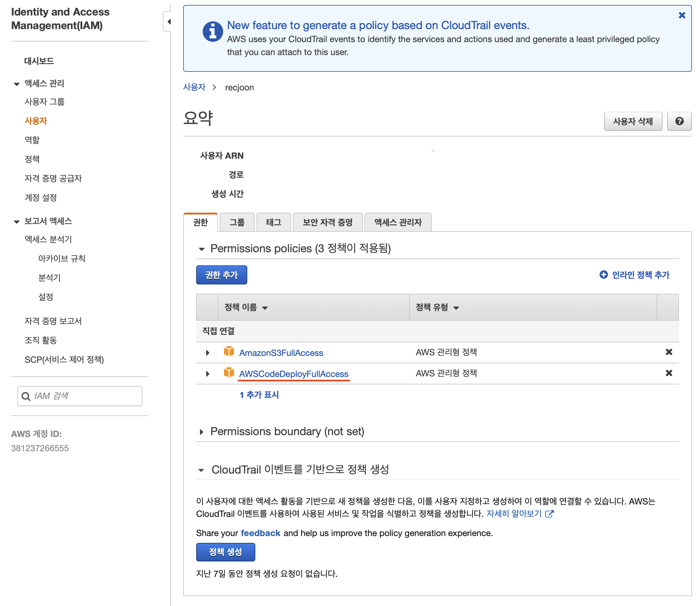This screenshot has height=606, width=700.
Task: Open 설정 under 액세스 분석기
Action: pyautogui.click(x=46, y=297)
